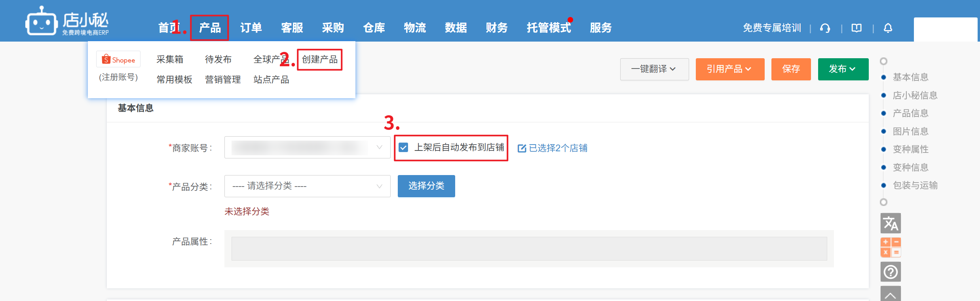Select 创建产品 from product submenu
The width and height of the screenshot is (980, 301).
coord(319,59)
